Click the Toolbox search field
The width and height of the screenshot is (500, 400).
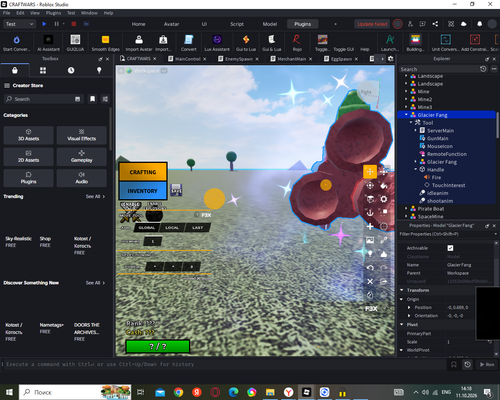pos(43,99)
